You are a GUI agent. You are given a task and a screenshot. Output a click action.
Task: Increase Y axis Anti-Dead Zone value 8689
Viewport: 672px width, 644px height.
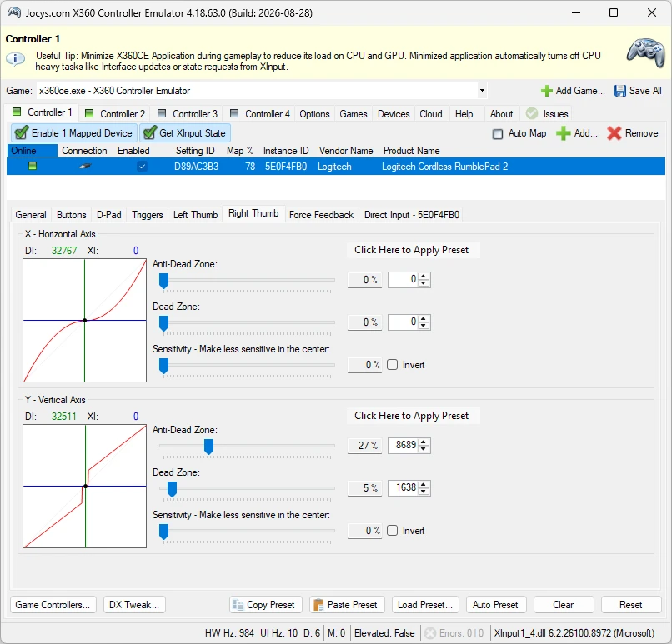pyautogui.click(x=424, y=442)
